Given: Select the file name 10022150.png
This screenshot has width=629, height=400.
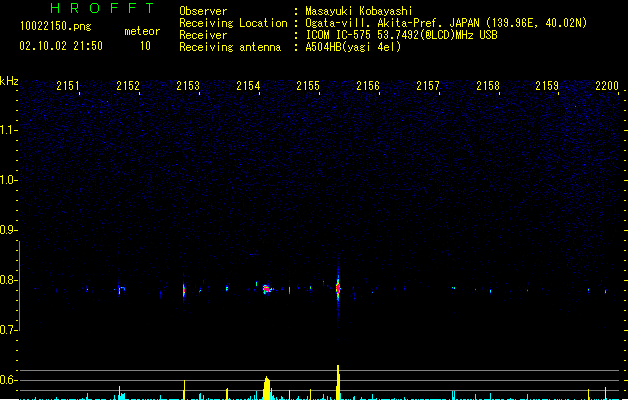Looking at the screenshot, I should click(x=56, y=26).
